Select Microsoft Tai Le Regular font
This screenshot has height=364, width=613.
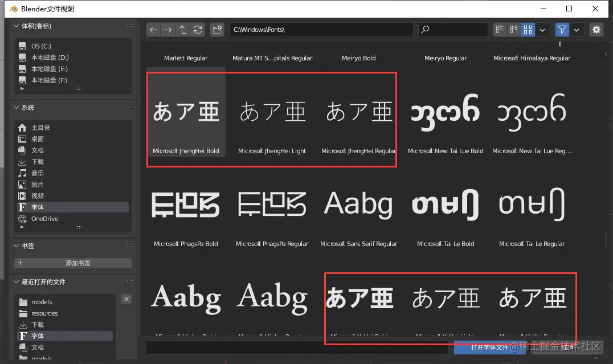pyautogui.click(x=532, y=206)
